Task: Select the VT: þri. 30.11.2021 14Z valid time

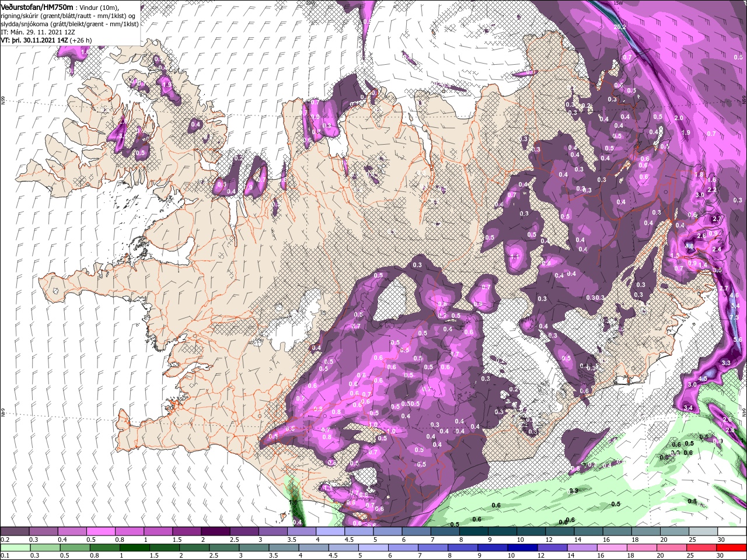Action: tap(34, 40)
